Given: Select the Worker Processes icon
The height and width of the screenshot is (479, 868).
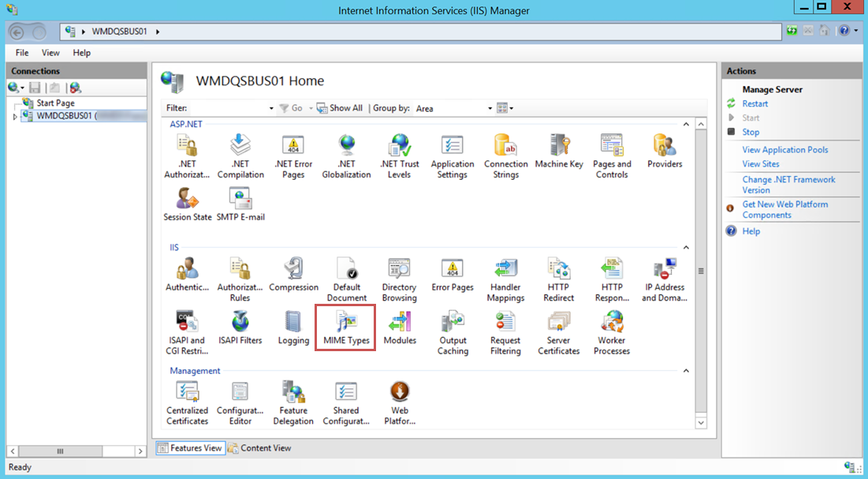Looking at the screenshot, I should (x=611, y=331).
